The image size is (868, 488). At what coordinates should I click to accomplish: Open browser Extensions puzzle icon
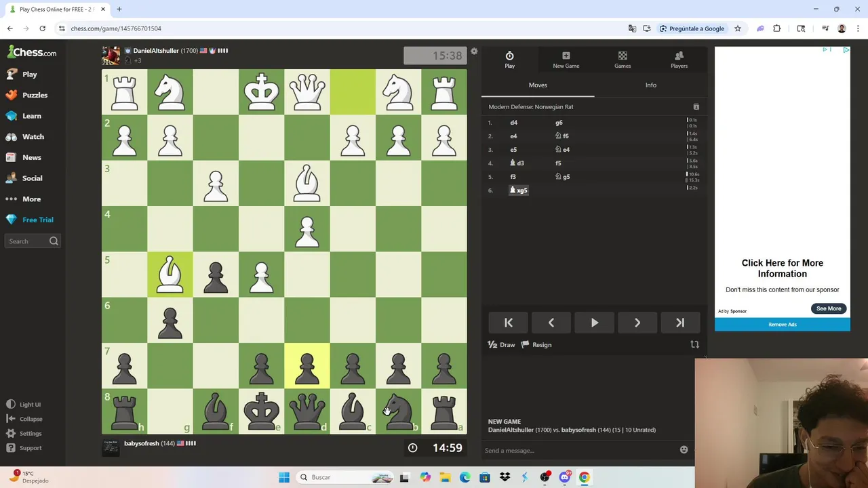[x=777, y=28]
